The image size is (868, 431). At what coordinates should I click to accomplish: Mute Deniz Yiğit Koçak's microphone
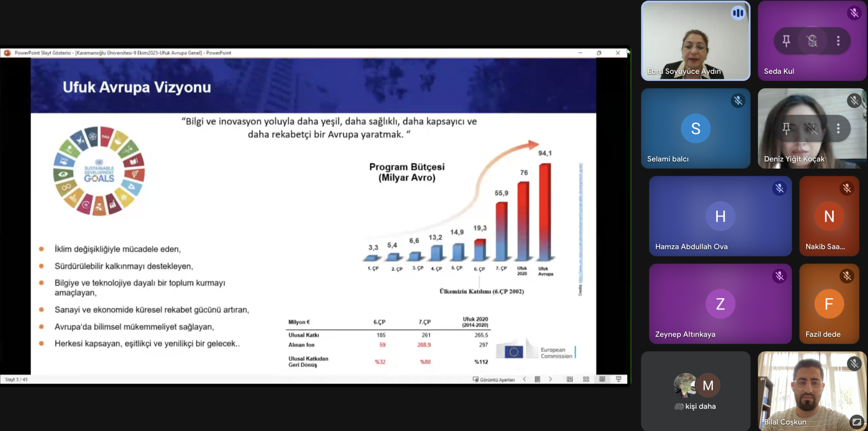coord(812,128)
